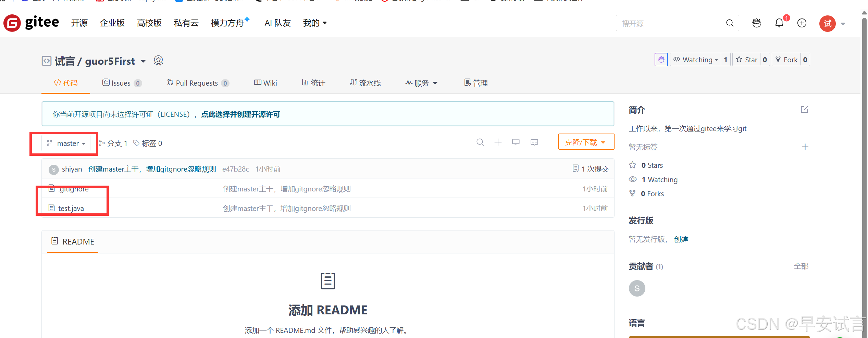The height and width of the screenshot is (338, 868).
Task: Select the README tab
Action: pos(73,241)
